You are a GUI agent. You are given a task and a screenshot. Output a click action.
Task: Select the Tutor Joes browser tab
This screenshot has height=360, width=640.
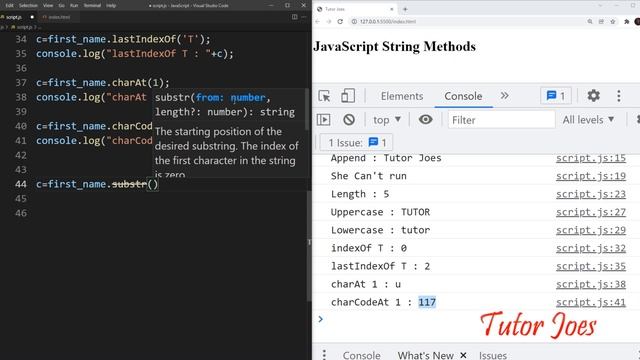tap(355, 9)
